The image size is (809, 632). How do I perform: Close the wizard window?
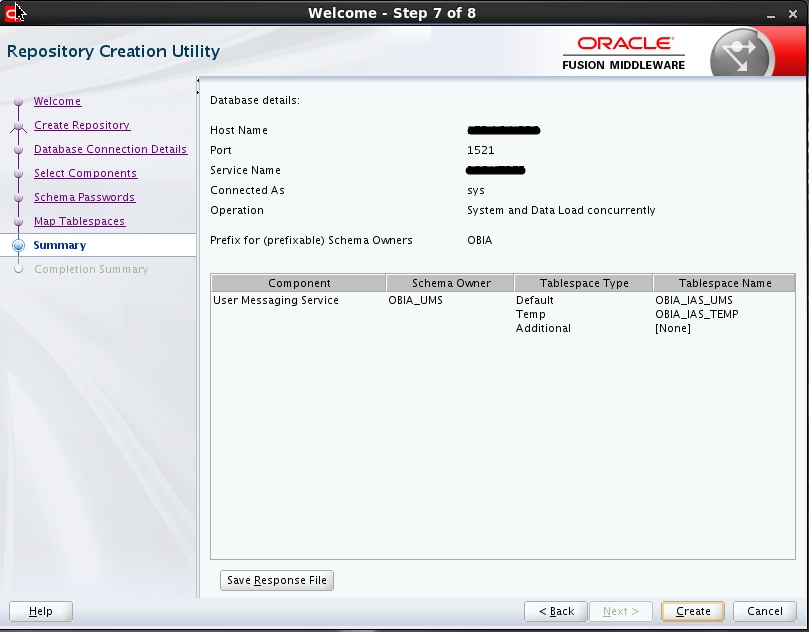click(x=793, y=14)
